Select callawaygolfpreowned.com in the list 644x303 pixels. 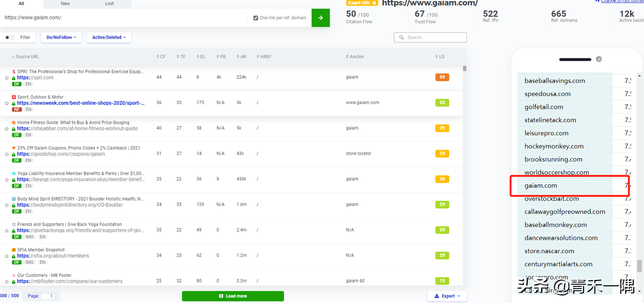click(x=565, y=212)
